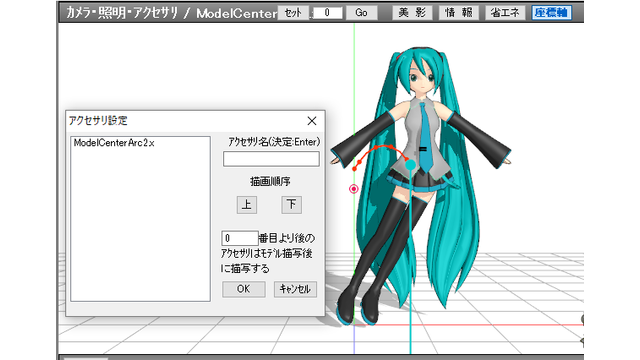Close the アクセサリ設定 dialog
The width and height of the screenshot is (640, 360).
coord(312,121)
